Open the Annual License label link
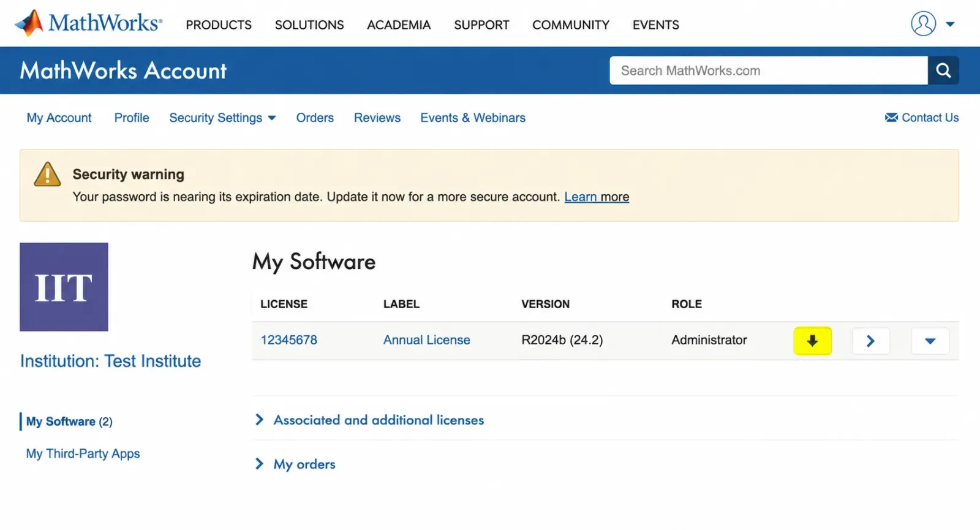Viewport: 980px width, 530px height. click(x=427, y=340)
